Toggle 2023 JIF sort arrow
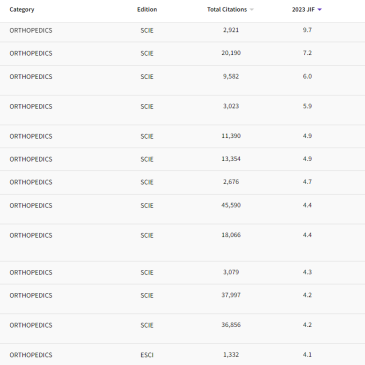This screenshot has width=365, height=365. click(x=320, y=10)
